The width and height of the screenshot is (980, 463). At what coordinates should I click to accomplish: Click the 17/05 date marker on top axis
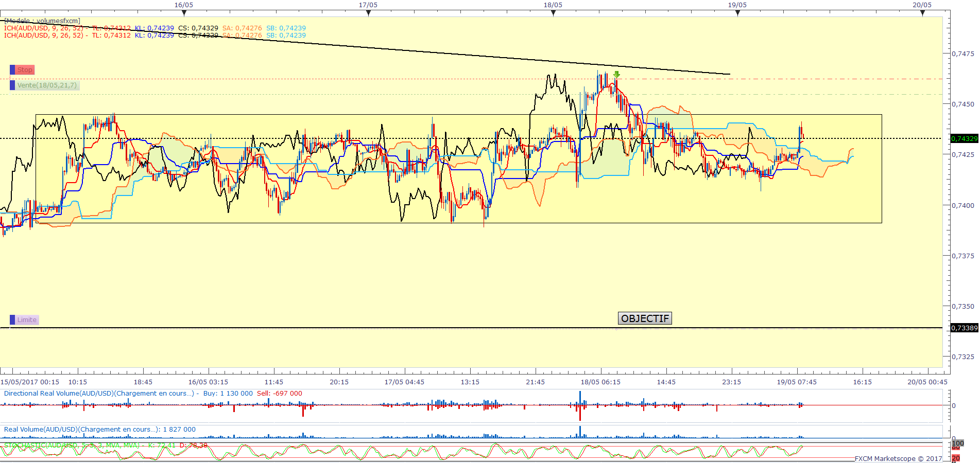click(368, 5)
